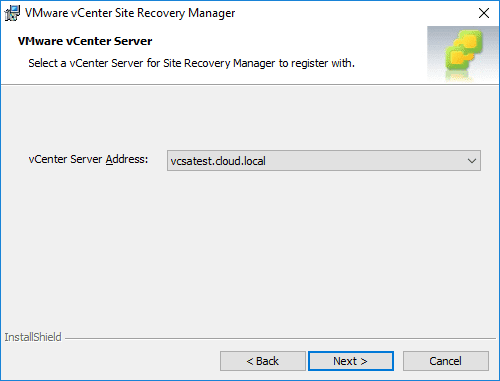Click the InstallShield label

[33, 337]
